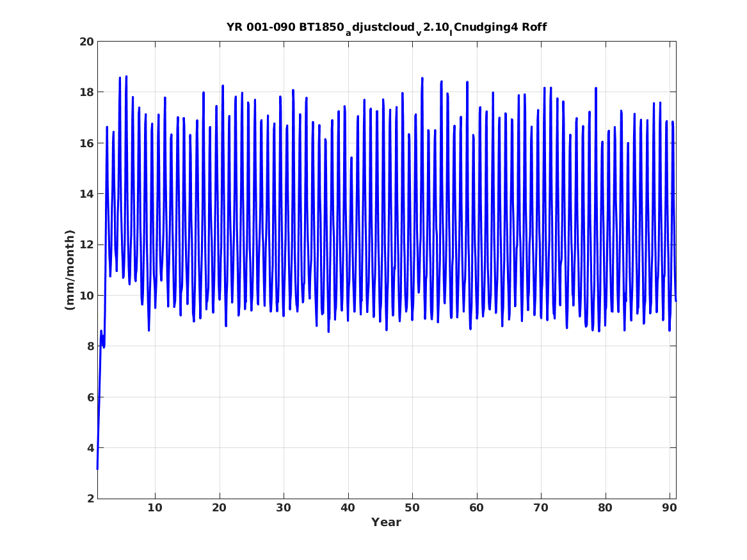Click the x-axis tick label '20'

coord(219,508)
